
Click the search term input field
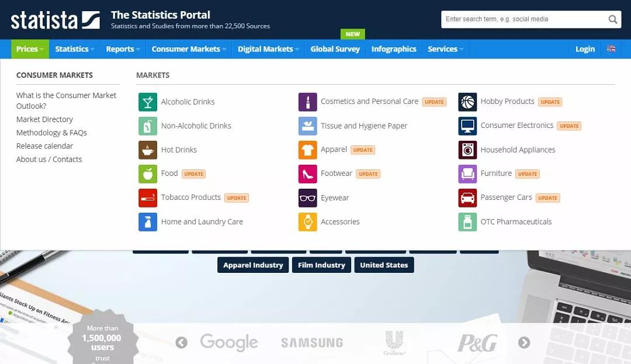tap(524, 19)
